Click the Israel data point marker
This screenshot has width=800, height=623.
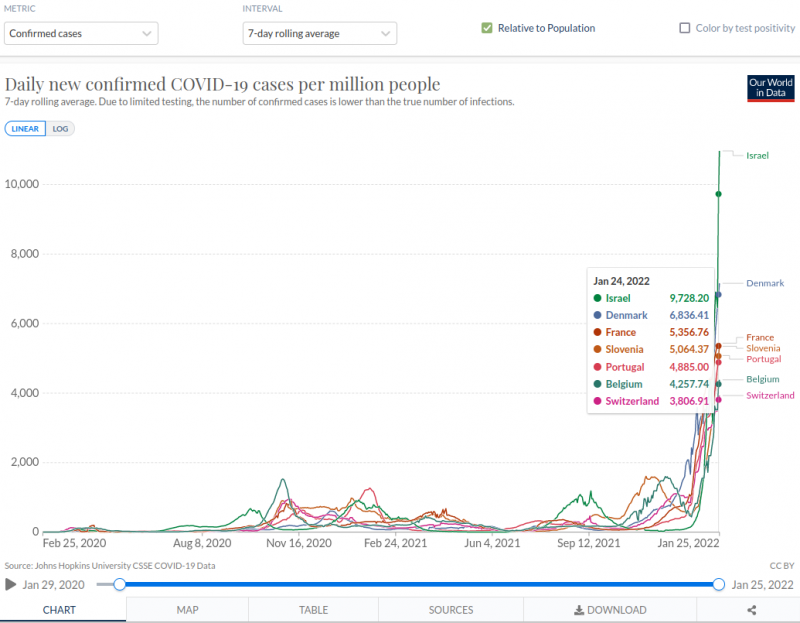point(718,194)
